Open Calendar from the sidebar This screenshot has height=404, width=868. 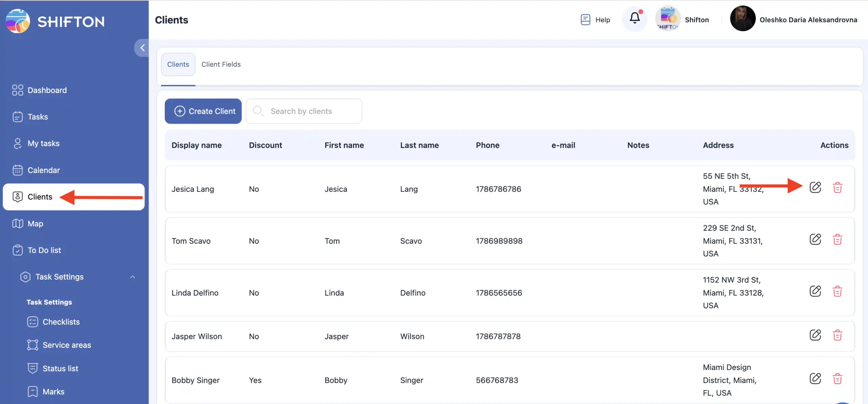coord(43,170)
